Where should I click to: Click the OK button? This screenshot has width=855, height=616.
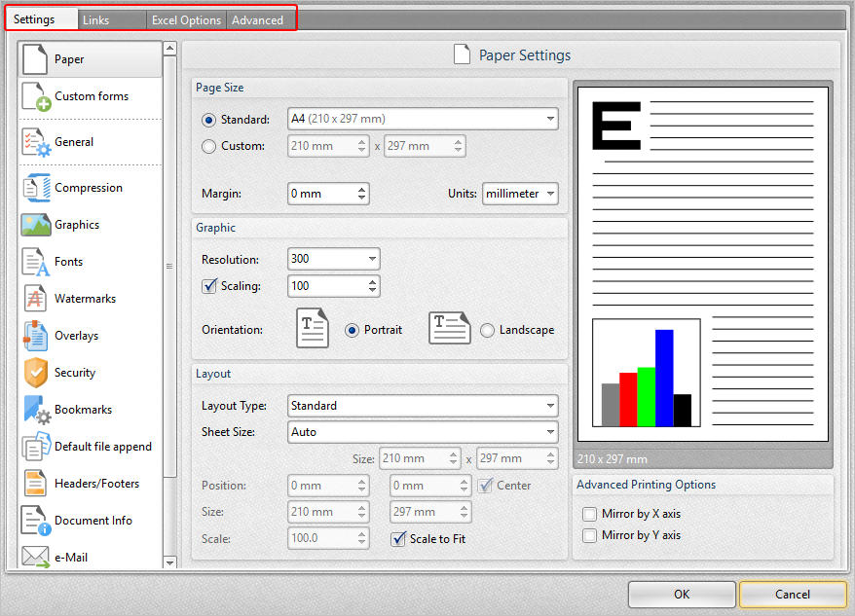tap(682, 595)
